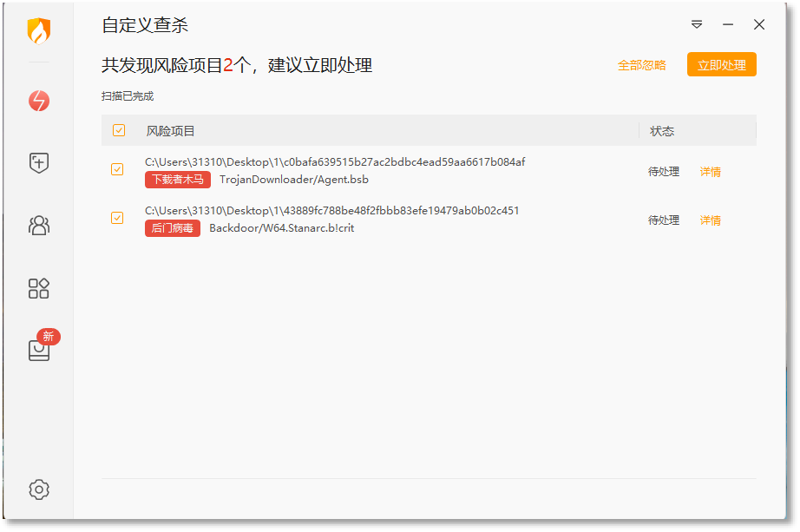Click 全部忽略 to ignore all risks

coord(641,65)
